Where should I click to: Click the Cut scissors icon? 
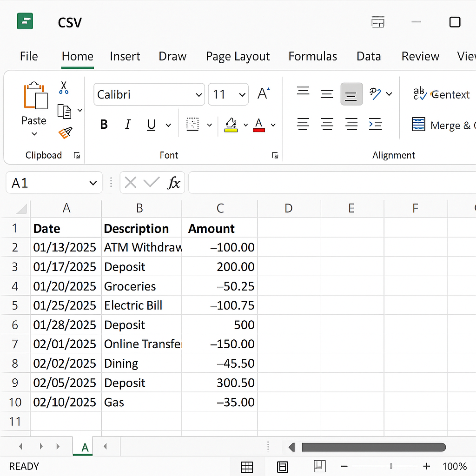pos(64,87)
